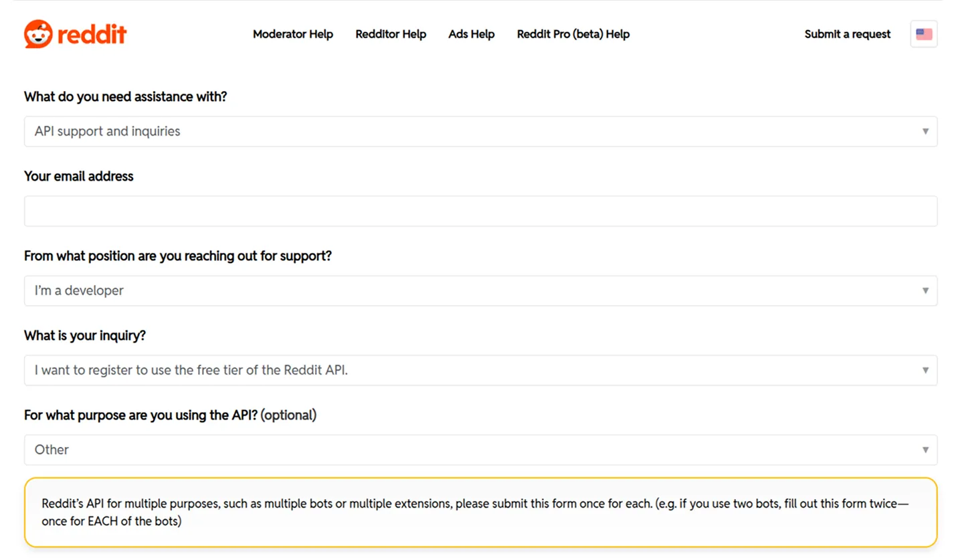
Task: Click the 'What is your inquiry?' label
Action: pyautogui.click(x=85, y=335)
